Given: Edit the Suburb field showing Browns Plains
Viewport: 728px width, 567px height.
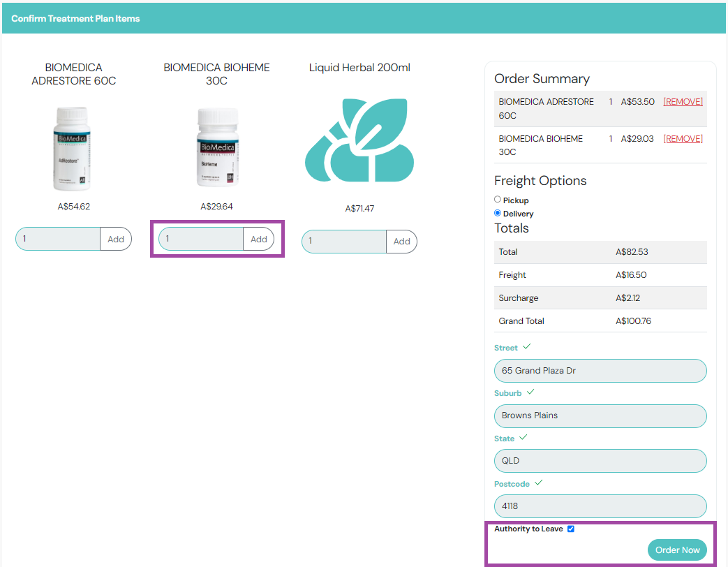Looking at the screenshot, I should [x=600, y=415].
